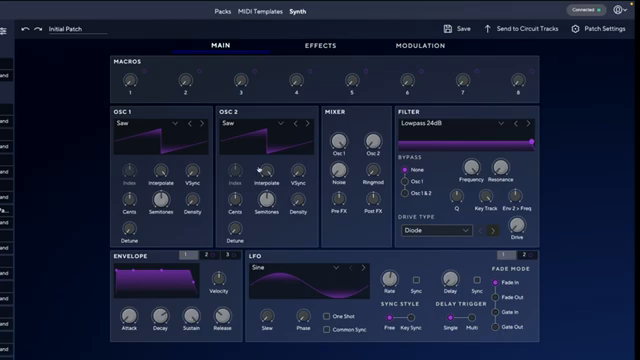Open the Lowpass 24dB filter dropdown
This screenshot has height=360, width=640.
[501, 123]
